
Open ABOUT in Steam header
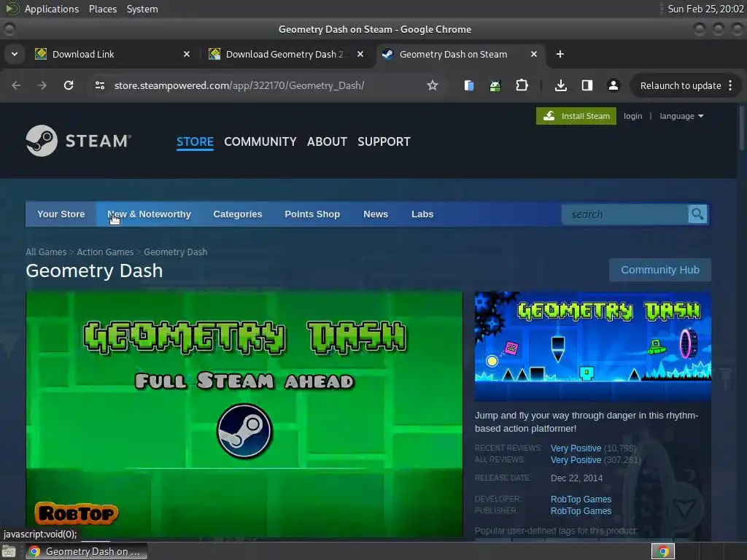[x=327, y=142]
